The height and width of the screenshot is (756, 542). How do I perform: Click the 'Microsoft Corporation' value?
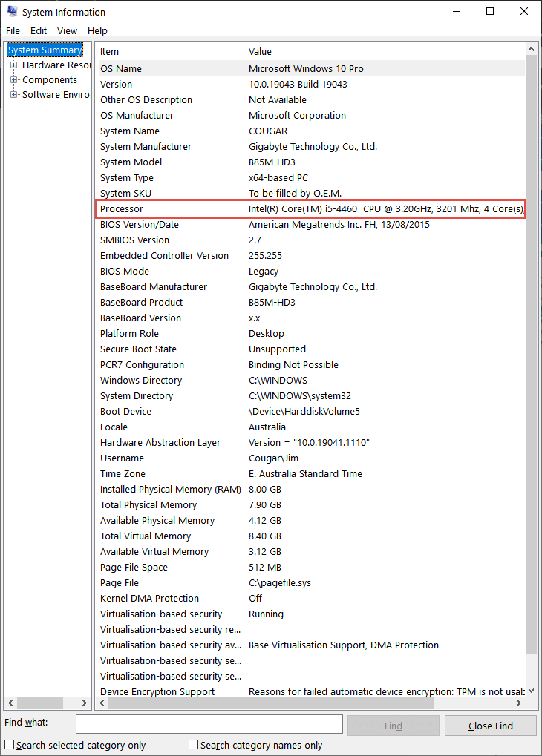(297, 115)
